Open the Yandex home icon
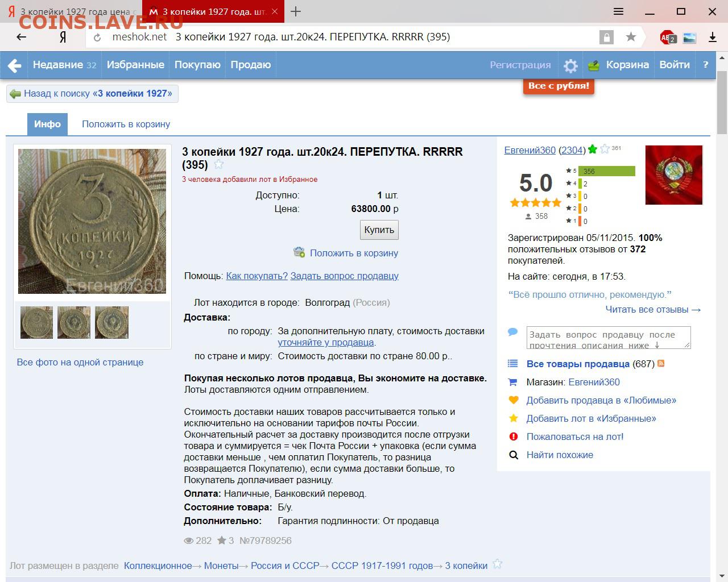Screen dimensions: 728x582 pyautogui.click(x=63, y=37)
